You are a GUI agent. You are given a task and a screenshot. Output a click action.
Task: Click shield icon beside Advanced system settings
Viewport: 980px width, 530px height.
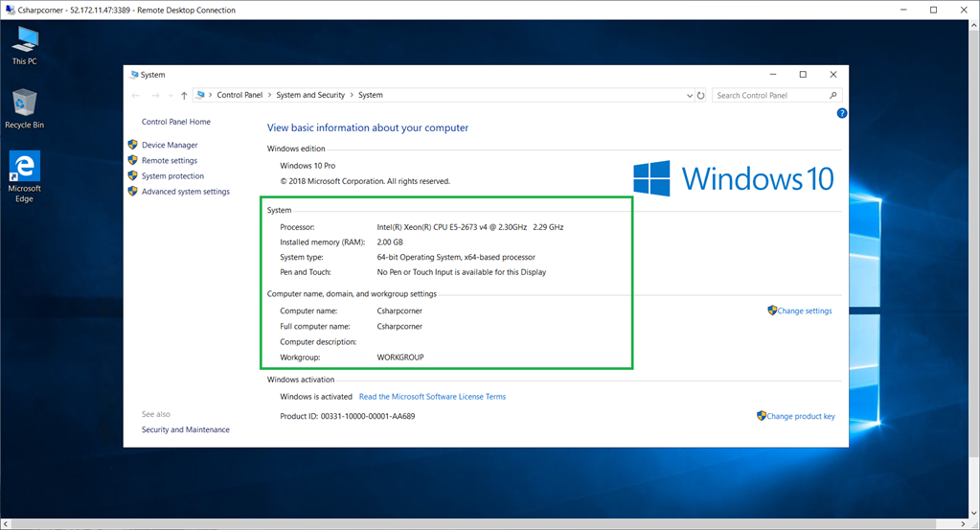132,192
